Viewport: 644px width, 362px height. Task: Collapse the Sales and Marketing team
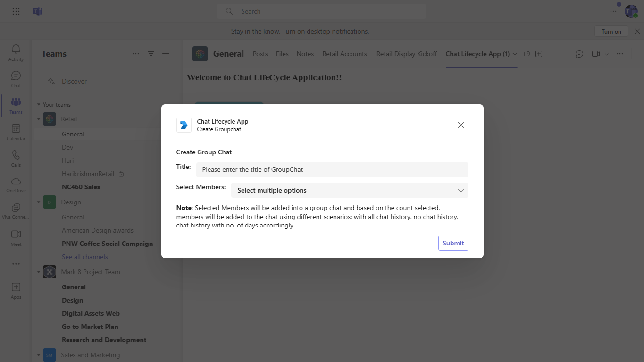(39, 355)
